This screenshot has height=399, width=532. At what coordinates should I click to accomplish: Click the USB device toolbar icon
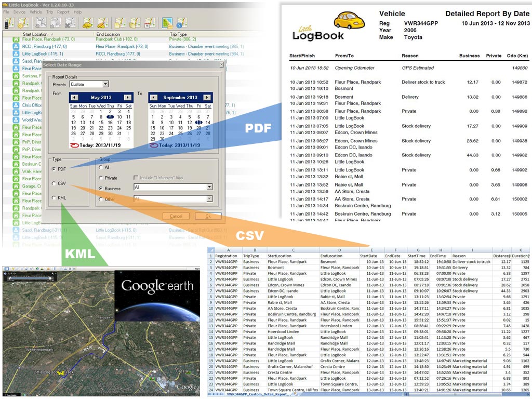[x=9, y=23]
